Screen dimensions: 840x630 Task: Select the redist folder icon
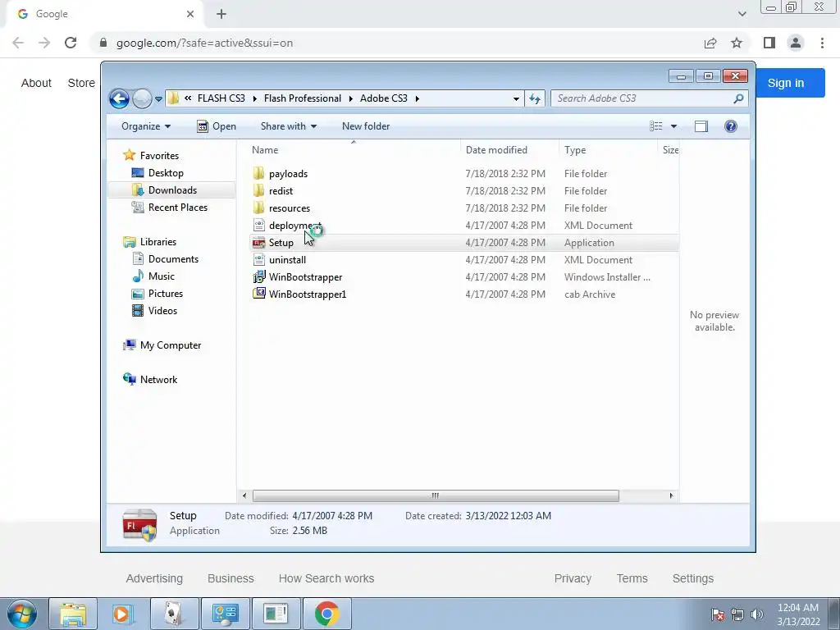point(258,190)
